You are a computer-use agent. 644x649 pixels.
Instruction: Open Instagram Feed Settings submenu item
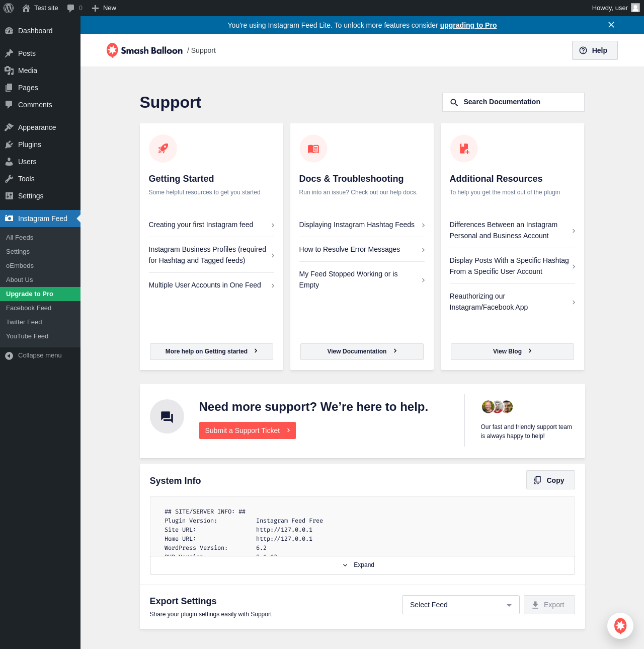(x=40, y=252)
